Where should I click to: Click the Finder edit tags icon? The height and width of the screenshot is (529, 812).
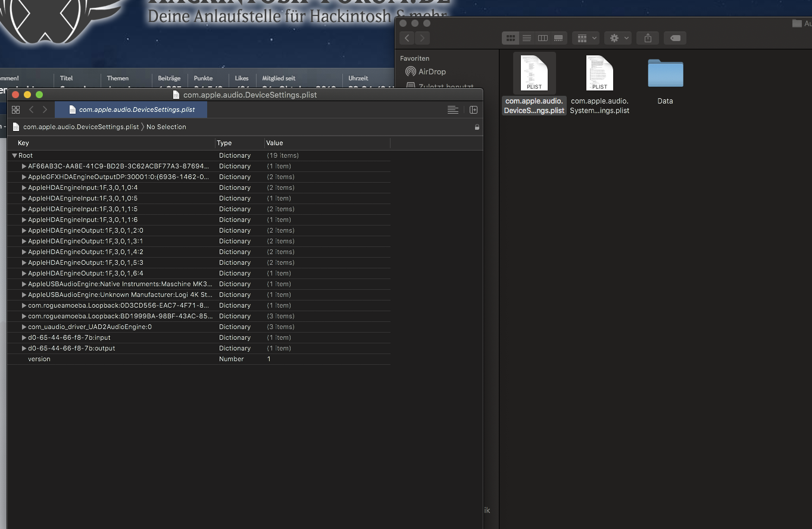click(675, 38)
